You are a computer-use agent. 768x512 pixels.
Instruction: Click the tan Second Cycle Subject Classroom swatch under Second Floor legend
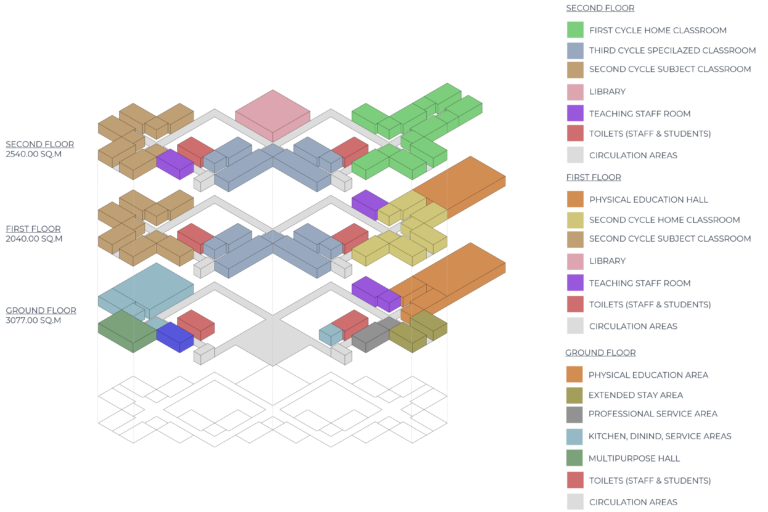(x=575, y=70)
